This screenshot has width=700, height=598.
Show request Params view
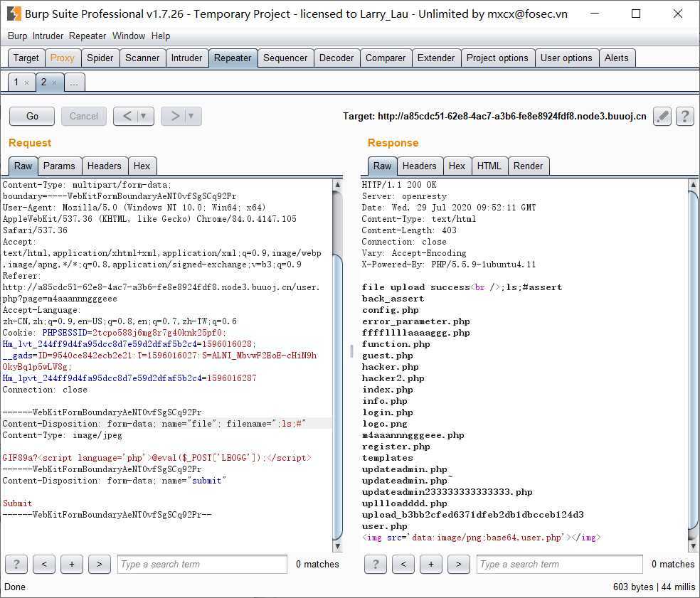59,166
